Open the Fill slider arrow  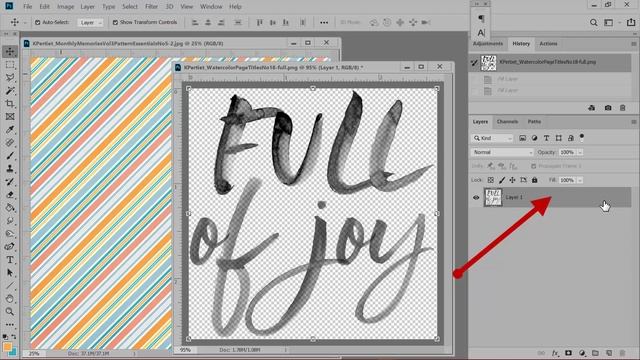(x=580, y=180)
